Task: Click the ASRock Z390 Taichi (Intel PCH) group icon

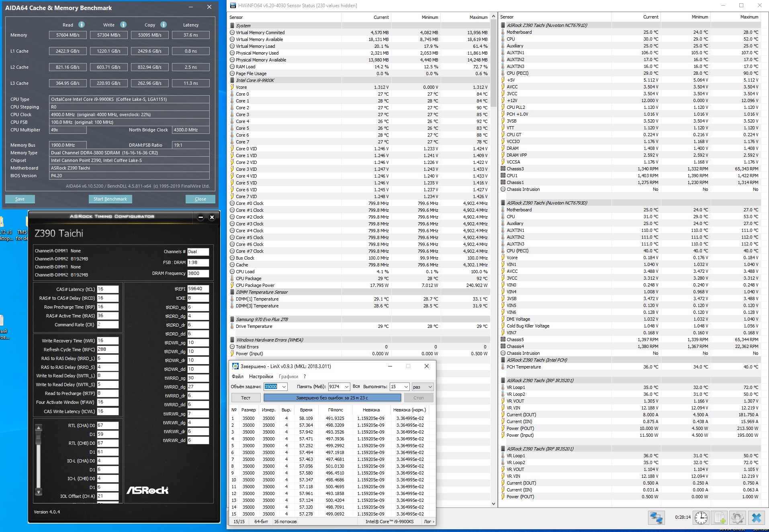Action: click(x=503, y=360)
